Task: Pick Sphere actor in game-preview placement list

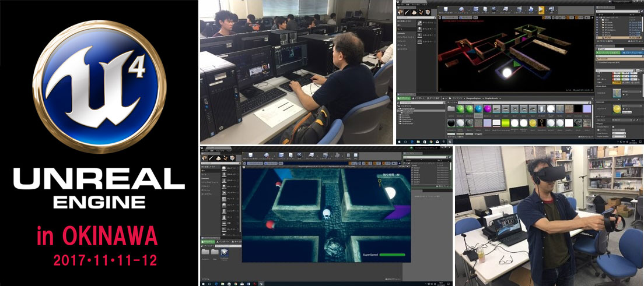Action: point(231,204)
